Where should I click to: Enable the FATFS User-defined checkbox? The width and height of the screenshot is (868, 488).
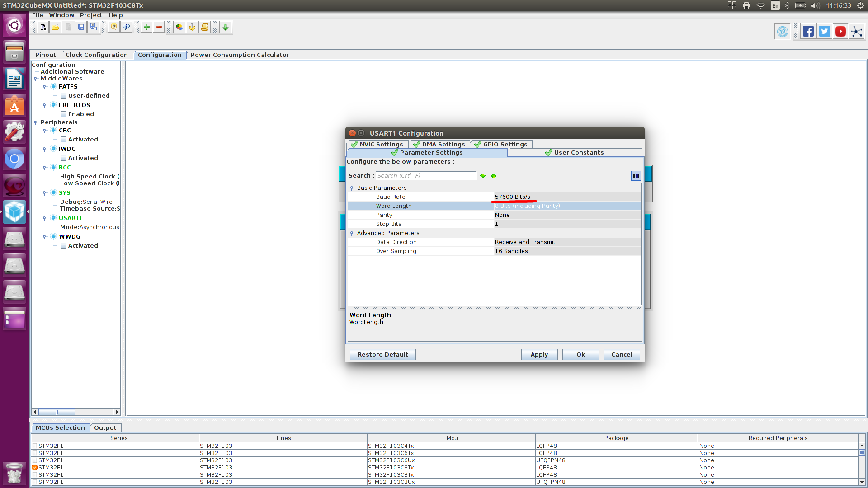pos(64,96)
